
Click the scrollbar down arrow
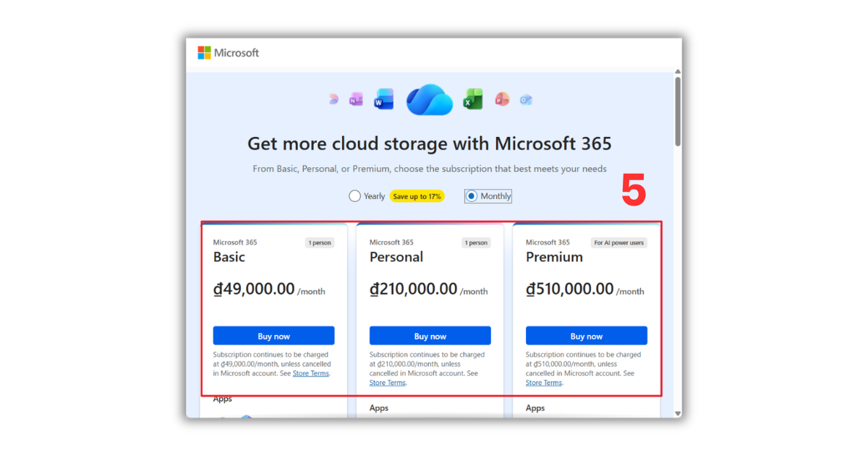click(678, 413)
